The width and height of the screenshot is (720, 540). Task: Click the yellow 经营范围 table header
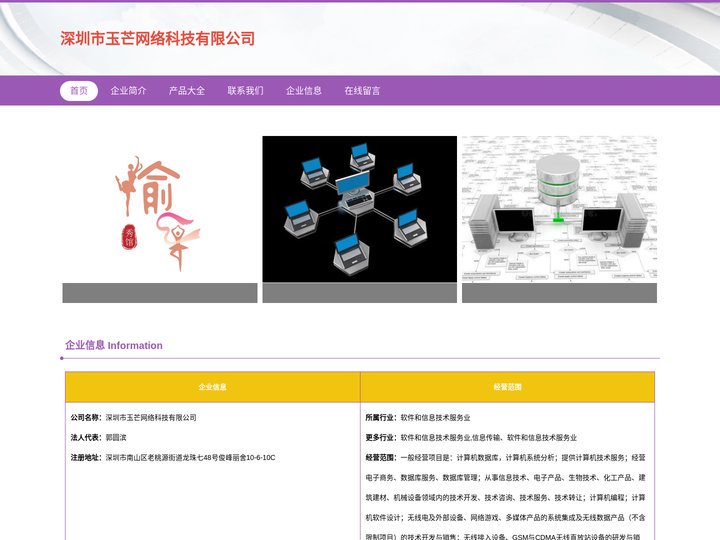click(507, 387)
